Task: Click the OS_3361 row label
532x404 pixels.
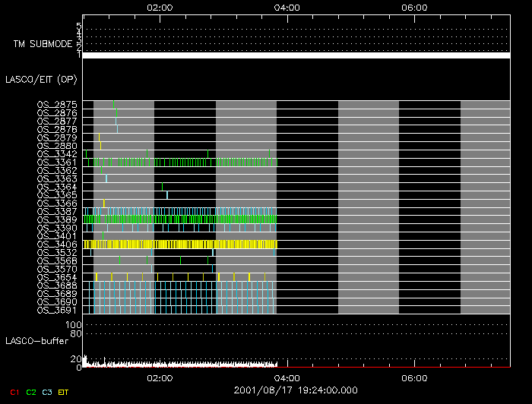Action: 57,162
